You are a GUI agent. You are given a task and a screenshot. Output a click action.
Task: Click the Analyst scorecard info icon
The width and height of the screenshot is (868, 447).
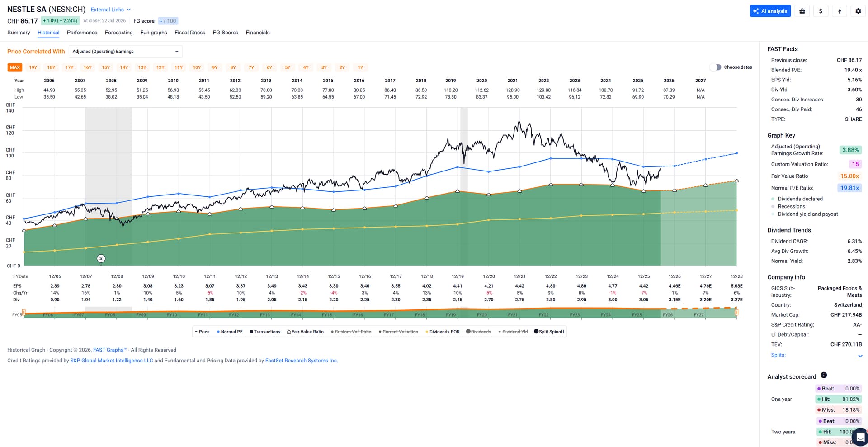tap(824, 375)
